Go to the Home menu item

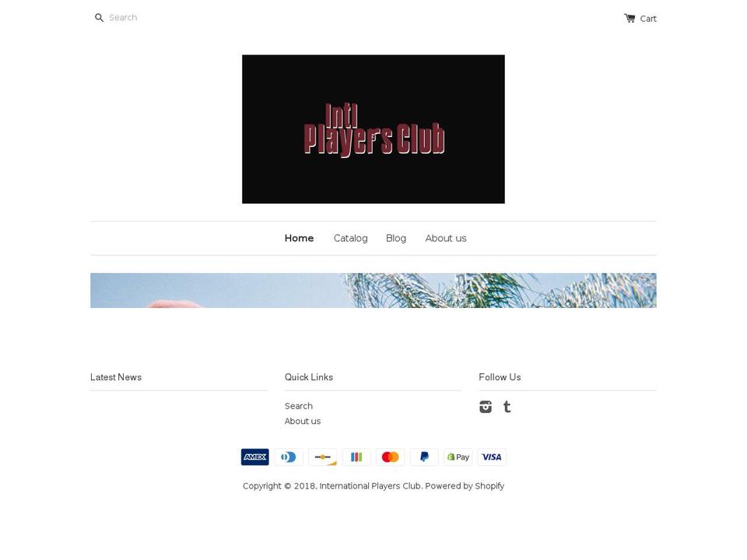click(x=299, y=238)
